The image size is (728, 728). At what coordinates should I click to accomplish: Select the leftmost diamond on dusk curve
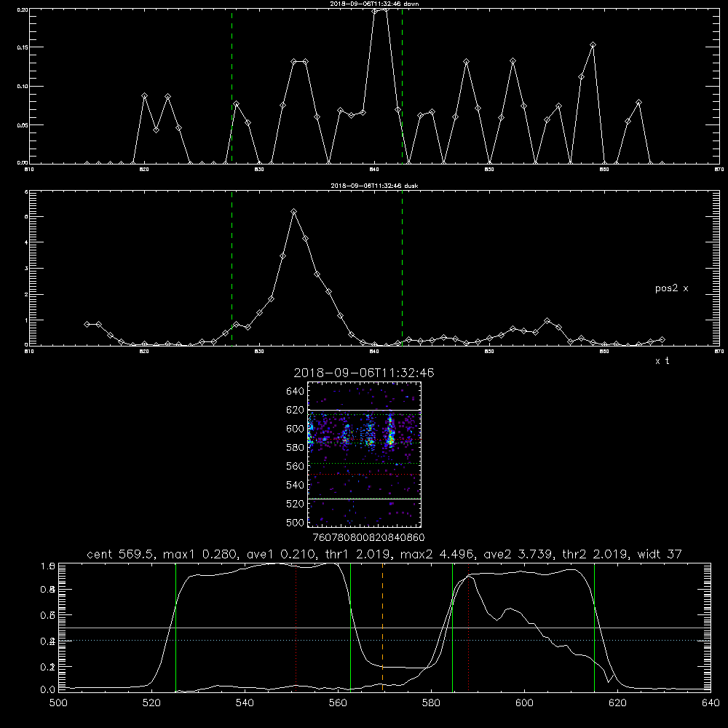87,324
